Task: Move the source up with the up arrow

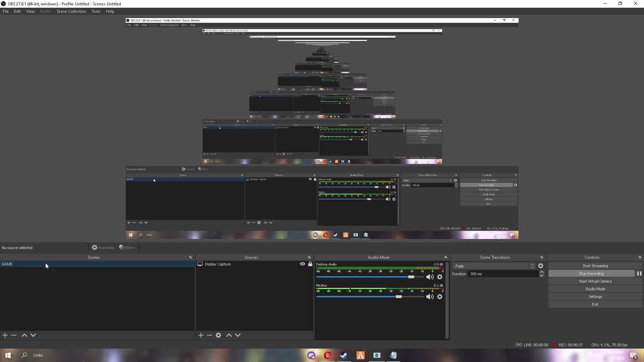Action: point(229,335)
